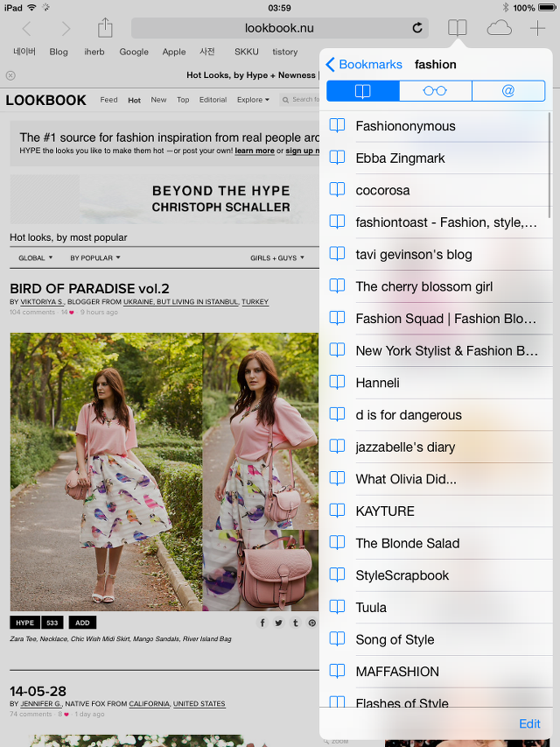Screen dimensions: 560x747
Task: Tap the book icon beside Hanneli
Action: point(337,382)
